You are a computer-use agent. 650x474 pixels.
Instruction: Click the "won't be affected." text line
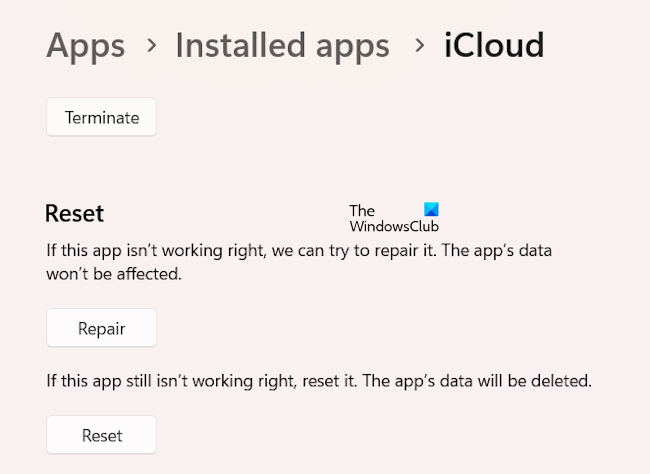[x=114, y=274]
